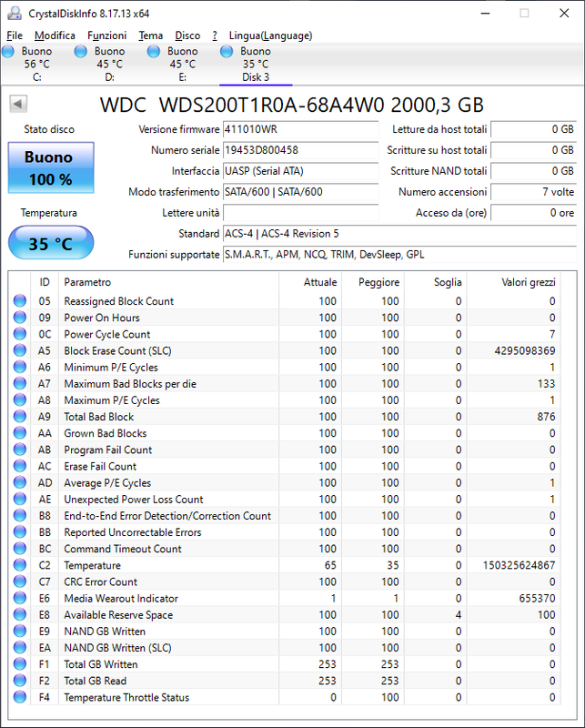Open the Lingua(Language) menu

pyautogui.click(x=271, y=35)
